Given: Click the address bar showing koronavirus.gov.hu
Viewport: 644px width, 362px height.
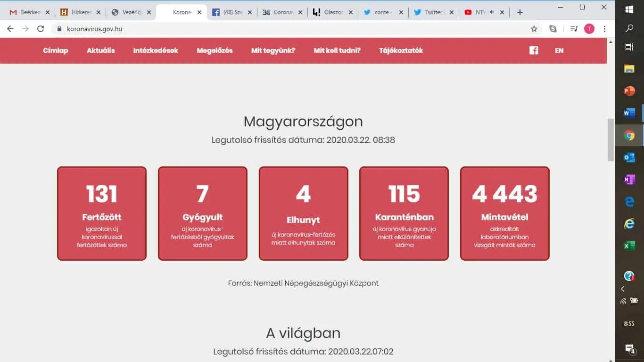Looking at the screenshot, I should pyautogui.click(x=283, y=29).
